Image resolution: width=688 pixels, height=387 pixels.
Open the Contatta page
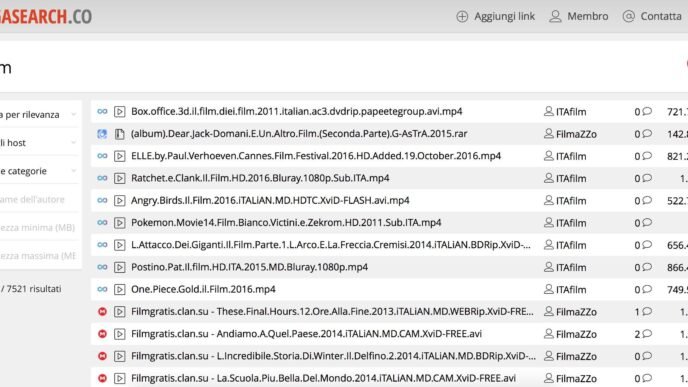coord(652,17)
